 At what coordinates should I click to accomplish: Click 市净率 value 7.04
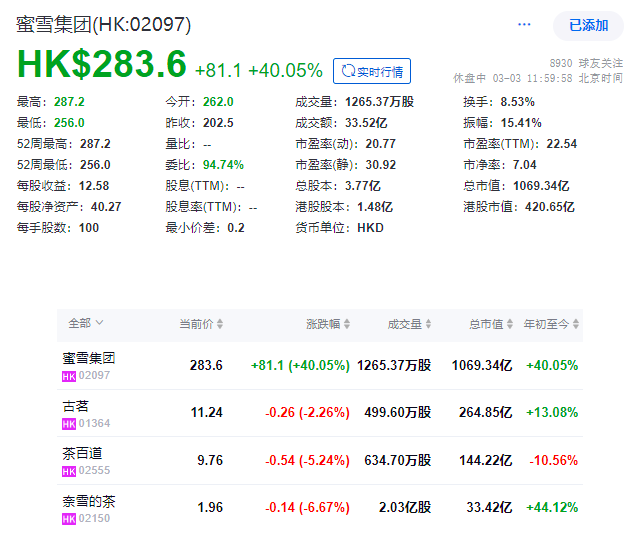(x=524, y=165)
